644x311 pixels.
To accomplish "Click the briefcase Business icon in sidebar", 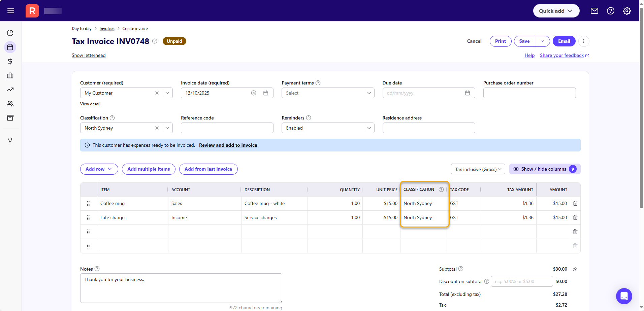I will coord(10,75).
